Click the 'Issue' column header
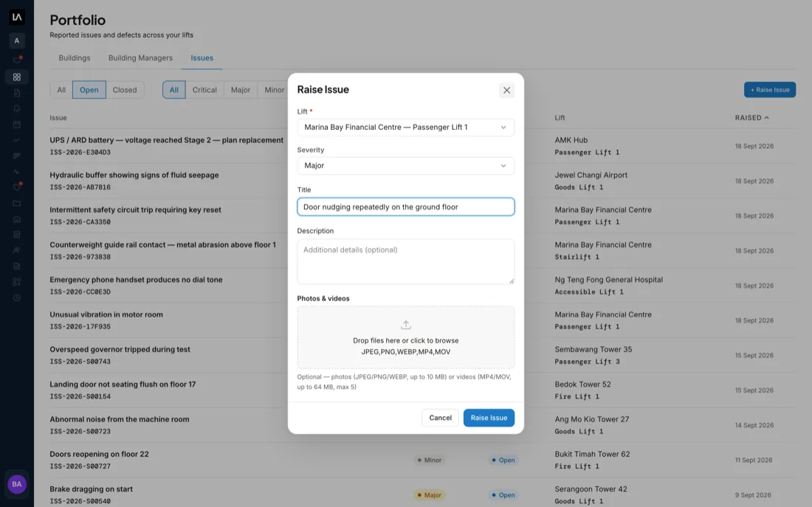The width and height of the screenshot is (812, 507). coord(58,117)
